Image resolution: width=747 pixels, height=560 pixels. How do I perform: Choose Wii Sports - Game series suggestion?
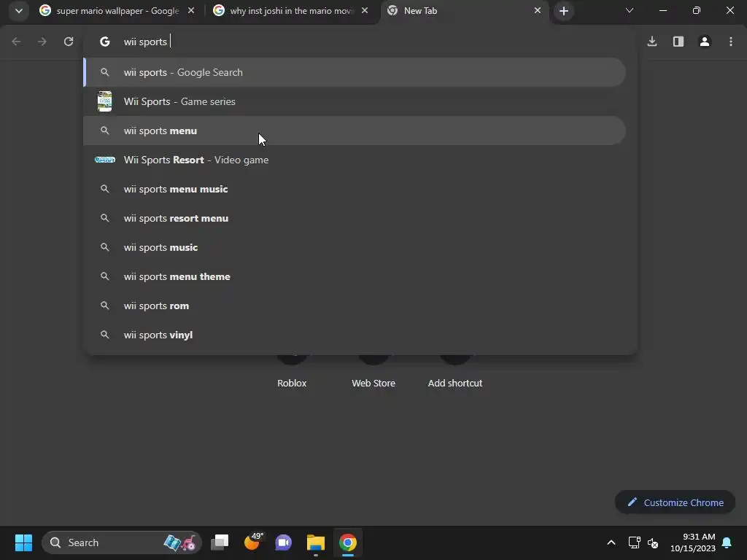(x=355, y=101)
